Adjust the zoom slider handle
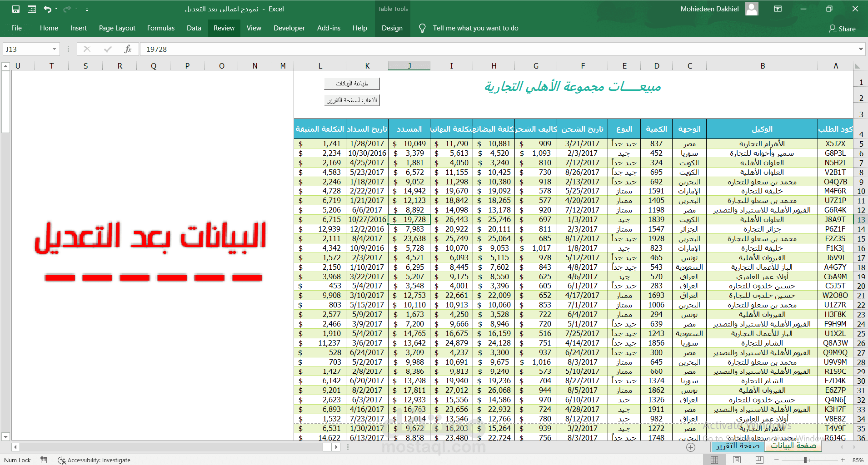Viewport: 868px width, 465px height. (x=805, y=460)
